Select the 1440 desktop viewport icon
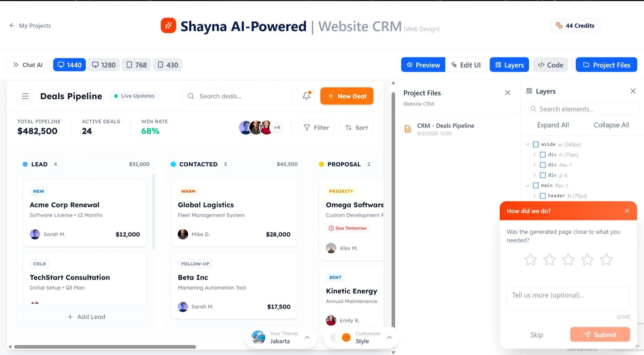The height and width of the screenshot is (355, 644). coord(61,65)
